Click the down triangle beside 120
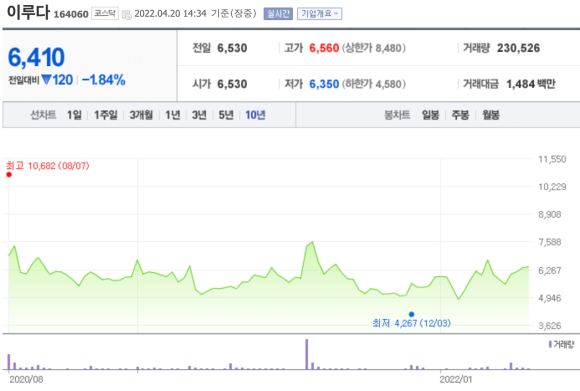 pos(46,80)
